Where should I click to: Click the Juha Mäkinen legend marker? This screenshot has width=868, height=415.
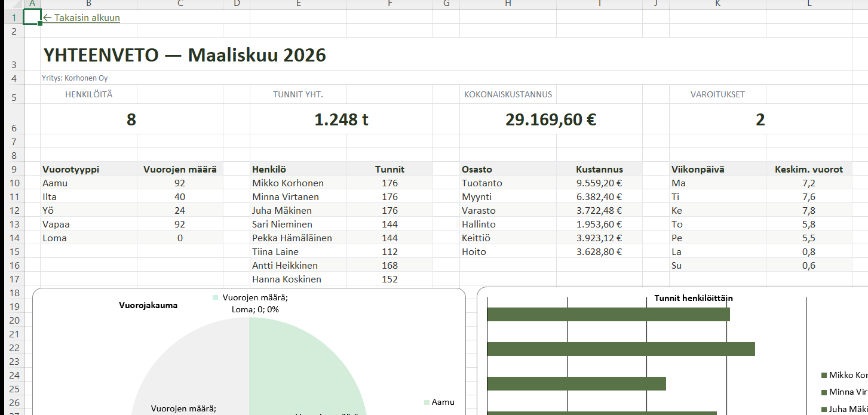click(824, 410)
